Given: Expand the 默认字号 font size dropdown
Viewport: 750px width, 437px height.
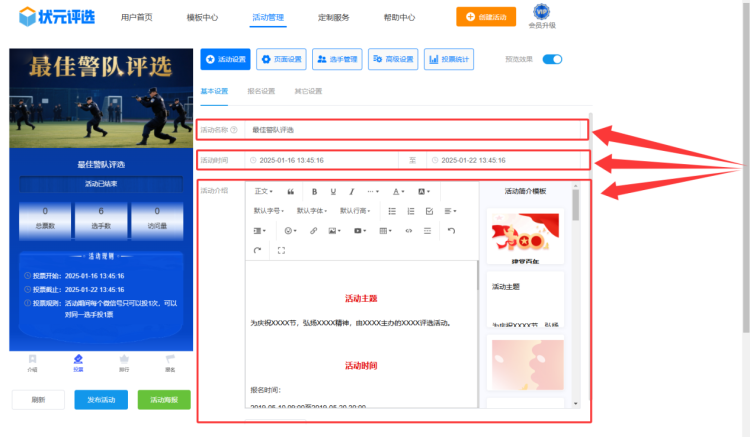Looking at the screenshot, I should tap(269, 211).
